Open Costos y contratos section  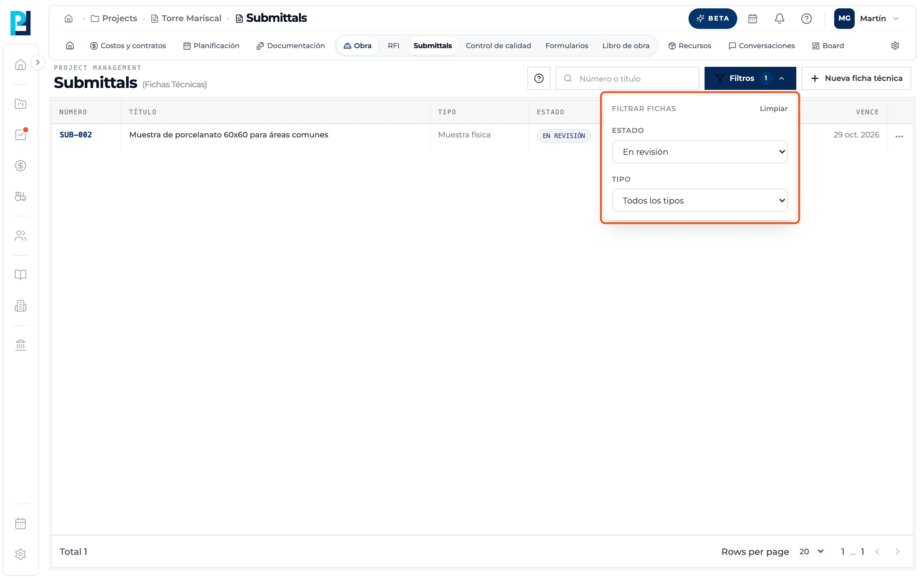coord(128,46)
